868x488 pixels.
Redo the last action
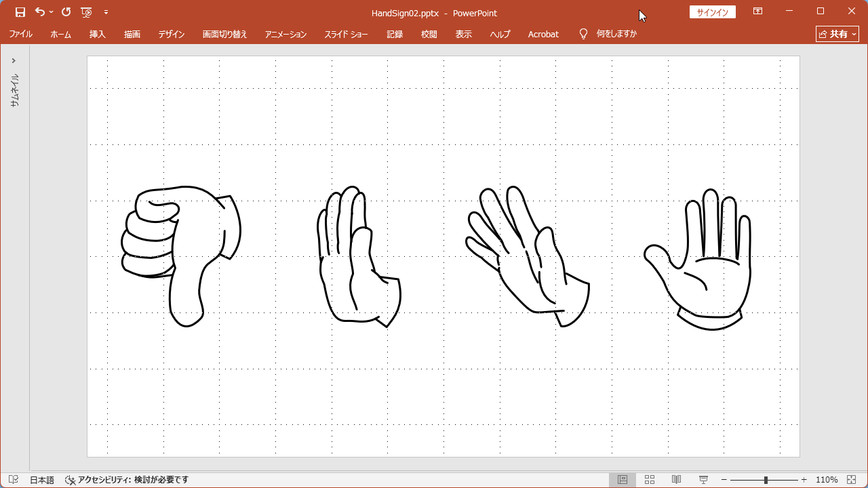65,12
